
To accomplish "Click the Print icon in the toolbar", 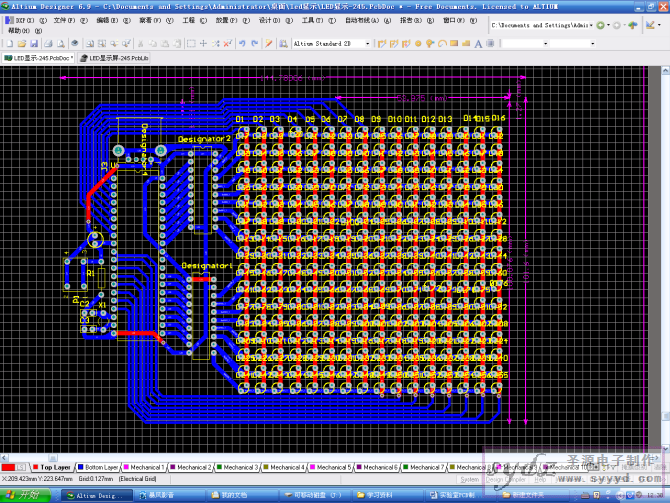I will (x=48, y=44).
